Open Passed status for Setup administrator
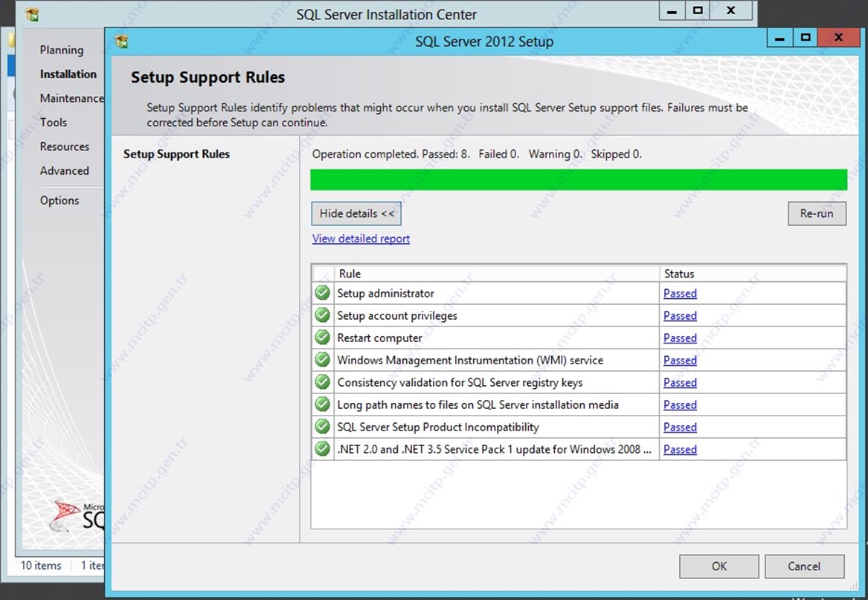868x600 pixels. [680, 294]
